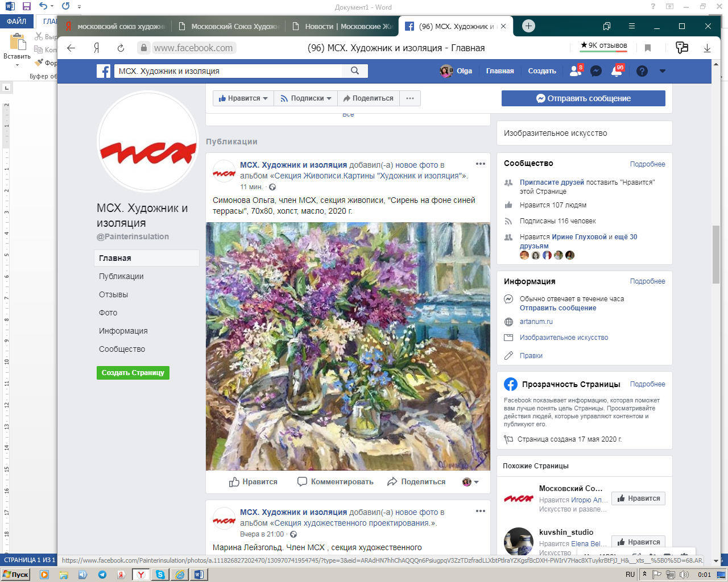728x582 pixels.
Task: Expand the Подписки dropdown
Action: pyautogui.click(x=306, y=98)
